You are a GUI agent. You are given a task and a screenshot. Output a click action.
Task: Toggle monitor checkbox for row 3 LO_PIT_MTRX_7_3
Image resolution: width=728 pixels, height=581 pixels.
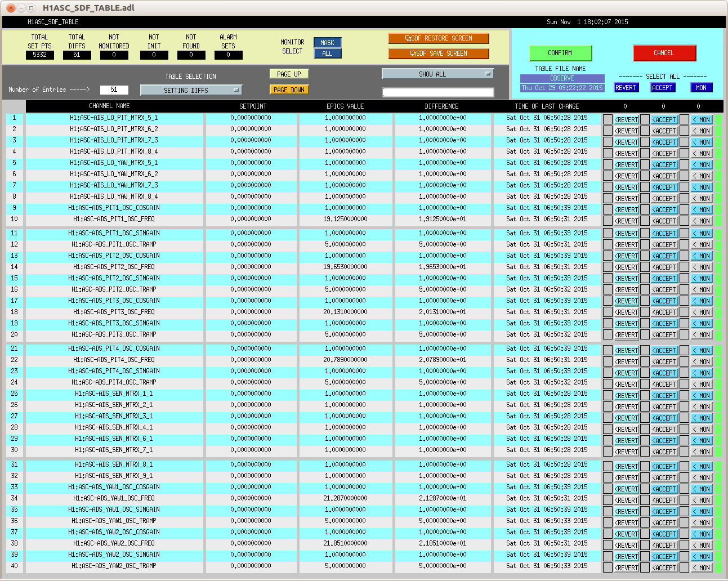coord(684,142)
